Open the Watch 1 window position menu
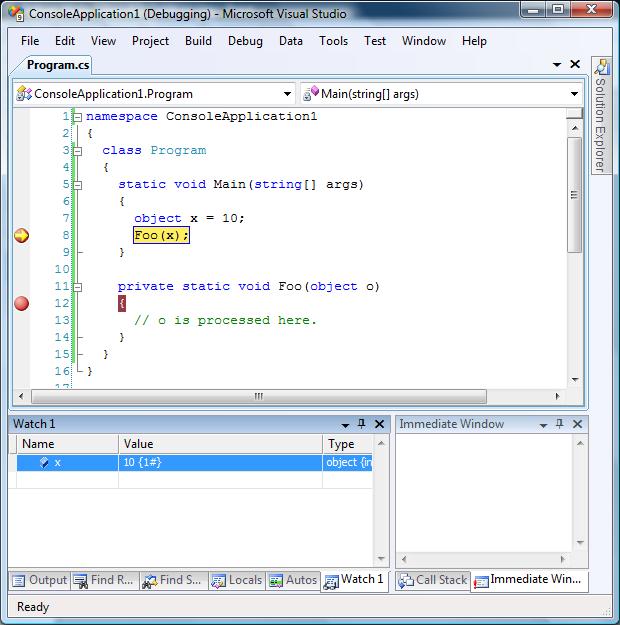The image size is (620, 625). [x=345, y=425]
